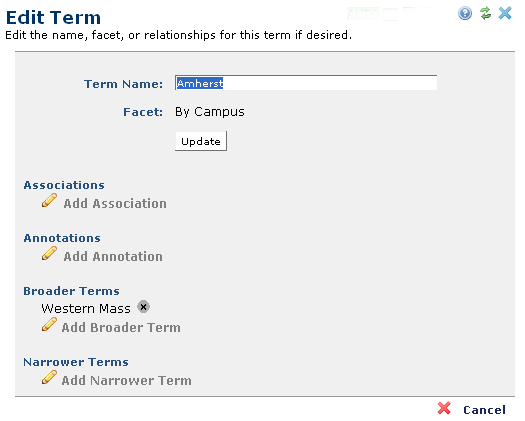Open the Add Annotation link

point(113,257)
